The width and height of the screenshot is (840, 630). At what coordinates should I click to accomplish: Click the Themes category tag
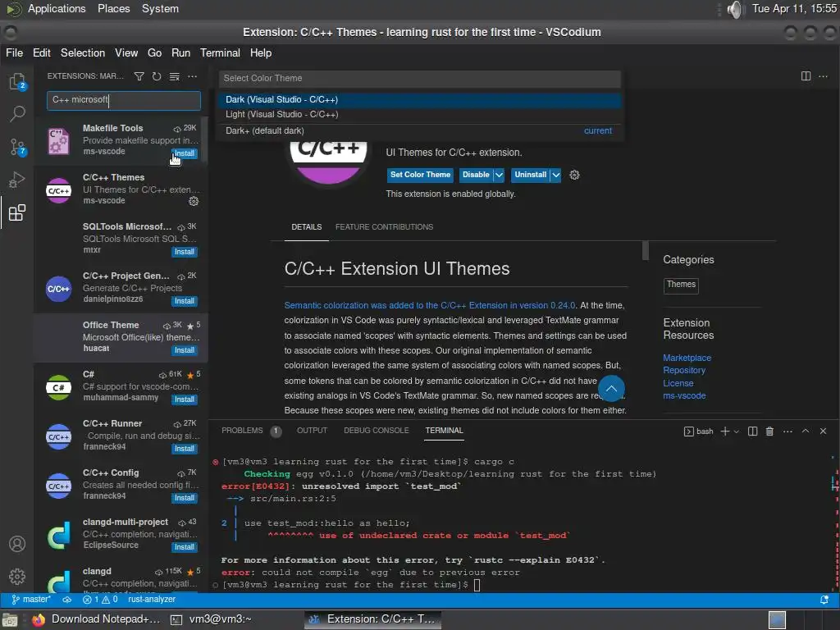681,285
